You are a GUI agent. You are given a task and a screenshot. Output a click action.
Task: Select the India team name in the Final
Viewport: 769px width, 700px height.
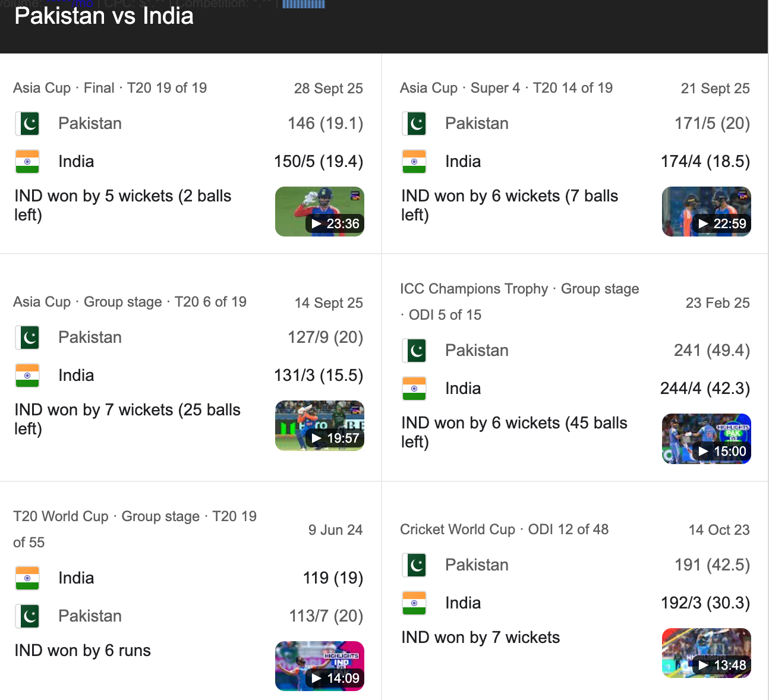pos(76,161)
